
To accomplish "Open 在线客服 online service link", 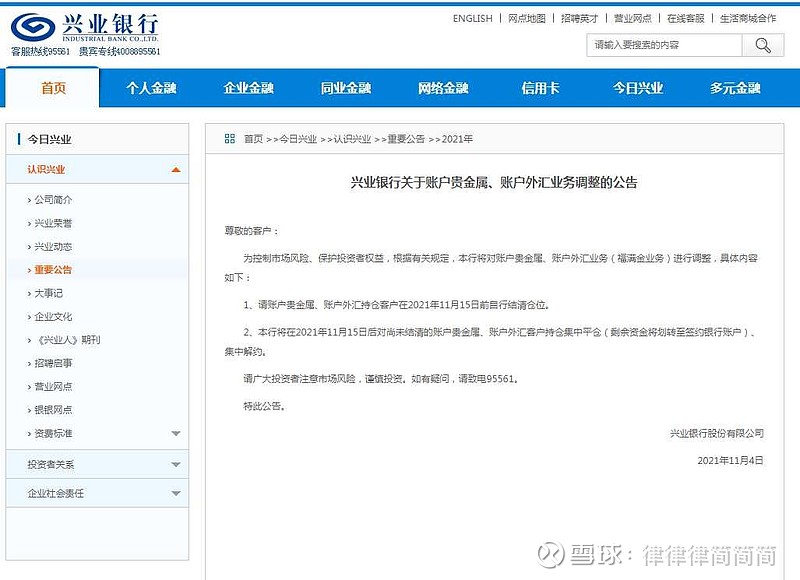I will point(686,18).
